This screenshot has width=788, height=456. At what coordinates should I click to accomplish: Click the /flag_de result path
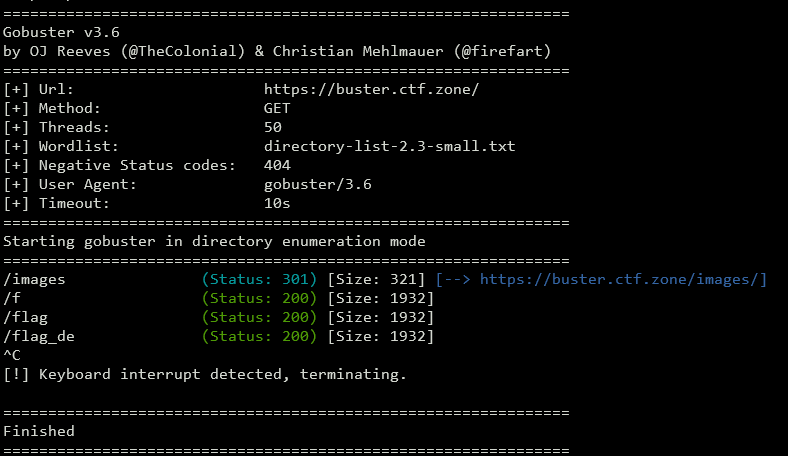tap(38, 337)
